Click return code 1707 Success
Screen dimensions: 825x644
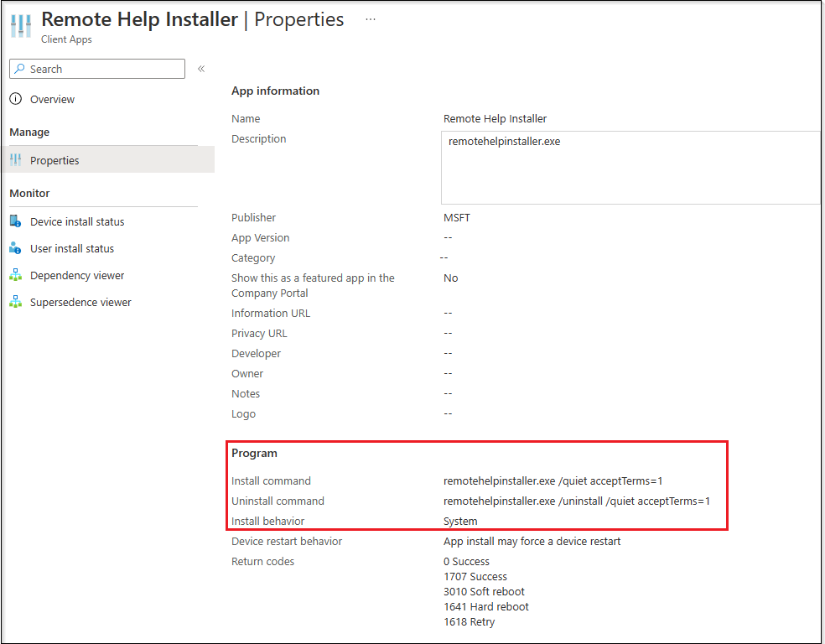475,577
